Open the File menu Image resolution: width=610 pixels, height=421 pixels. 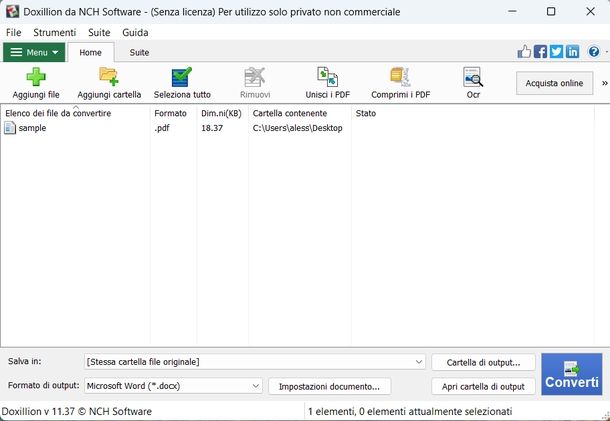pos(14,32)
